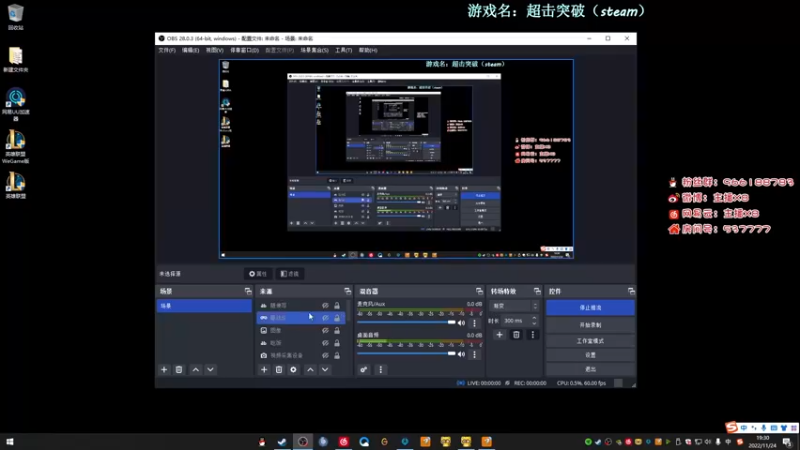The height and width of the screenshot is (450, 800).
Task: Toggle visibility of 视频采集设备 source
Action: tap(325, 355)
